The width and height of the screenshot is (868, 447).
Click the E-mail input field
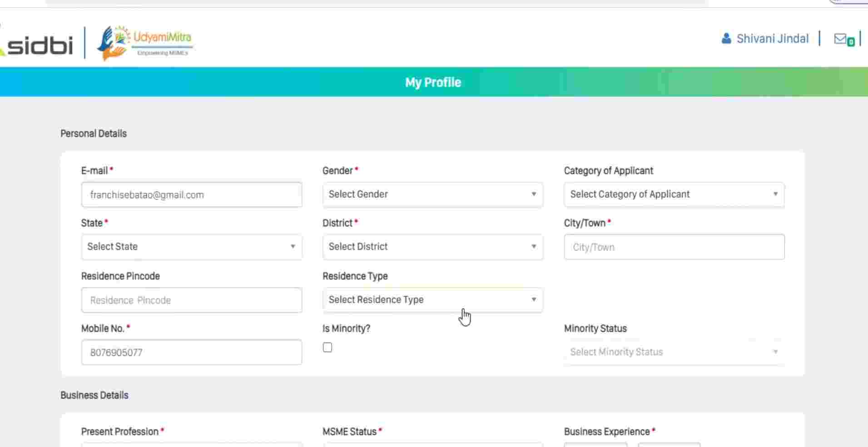[191, 195]
